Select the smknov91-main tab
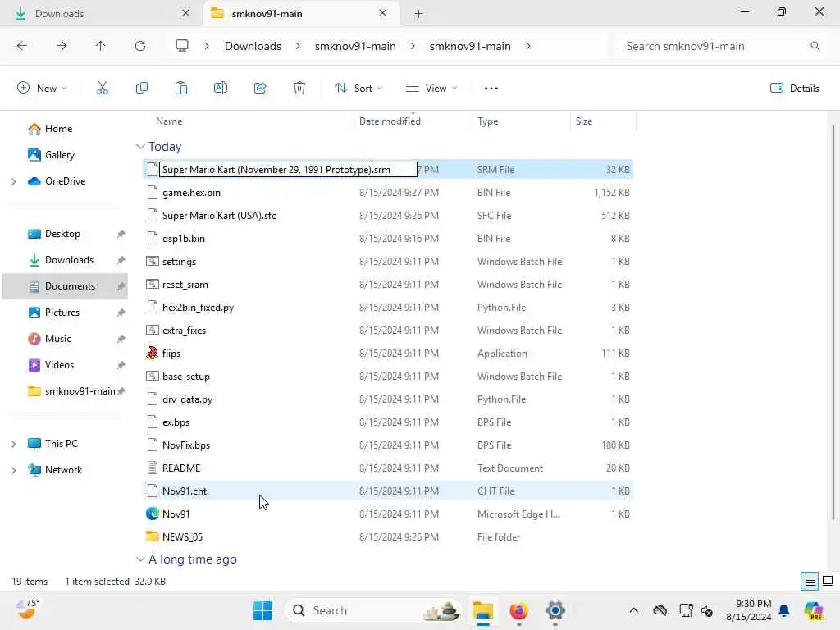 tap(300, 13)
